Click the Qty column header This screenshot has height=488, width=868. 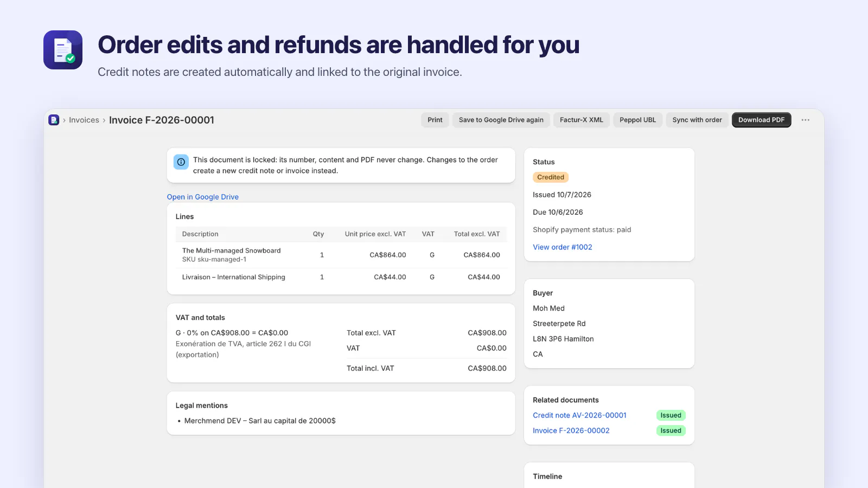[x=318, y=234]
